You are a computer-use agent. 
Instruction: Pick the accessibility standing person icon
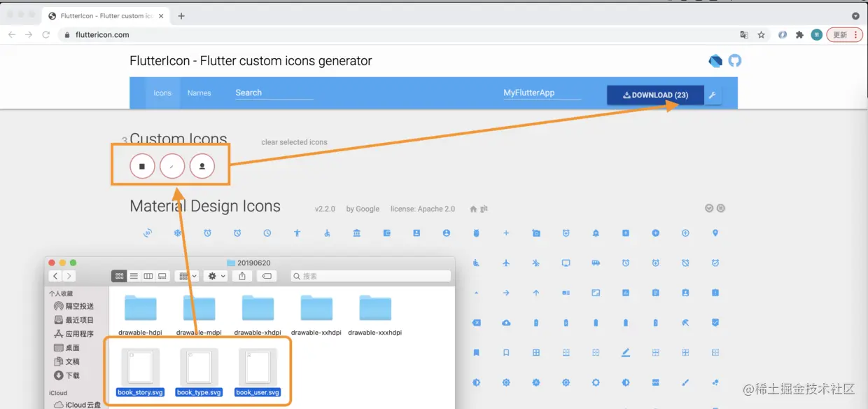(297, 233)
